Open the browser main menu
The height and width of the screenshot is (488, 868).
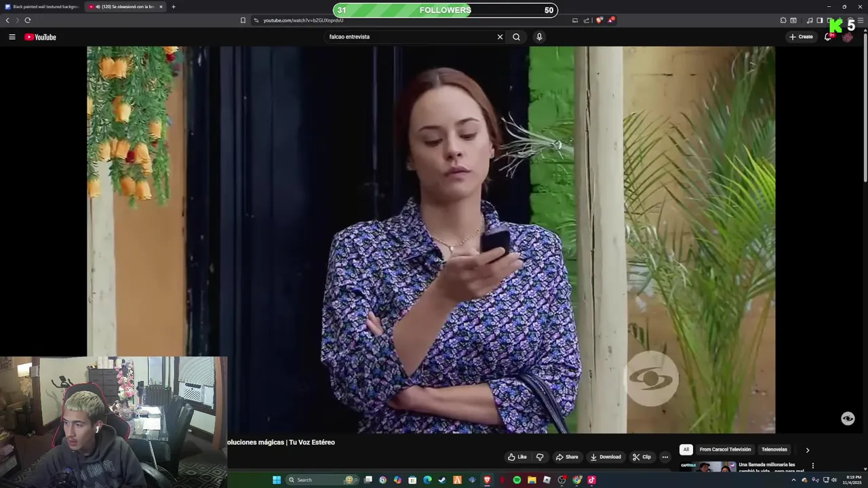tap(861, 20)
